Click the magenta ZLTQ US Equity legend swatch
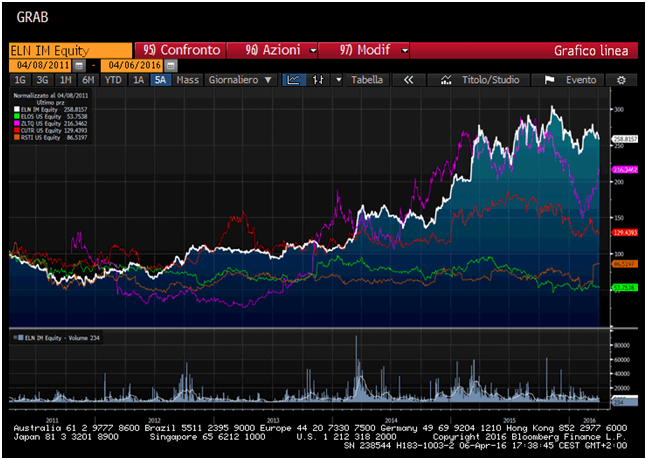Image resolution: width=647 pixels, height=460 pixels. 17,123
